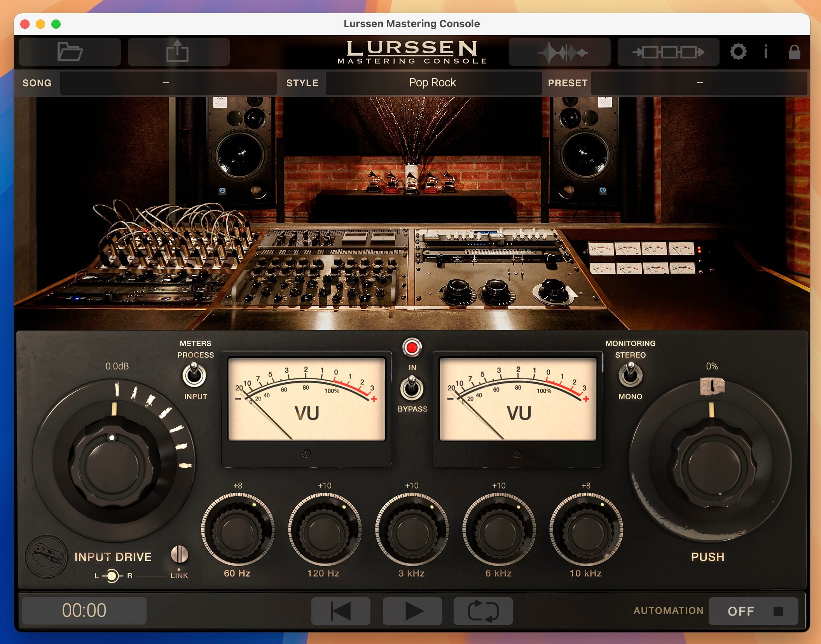Viewport: 821px width, 644px height.
Task: Flip the IN/BYPASS toggle switch
Action: 412,387
